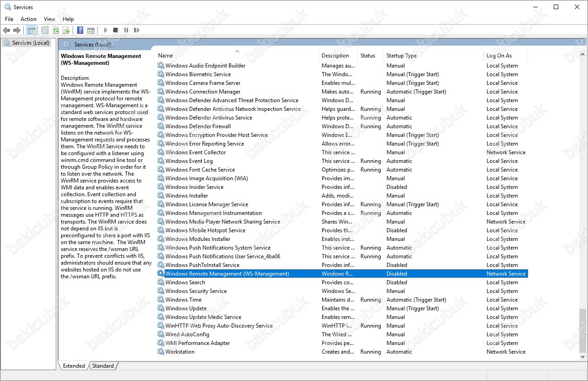Viewport: 588px width, 381px height.
Task: Open the Help menu
Action: [69, 19]
